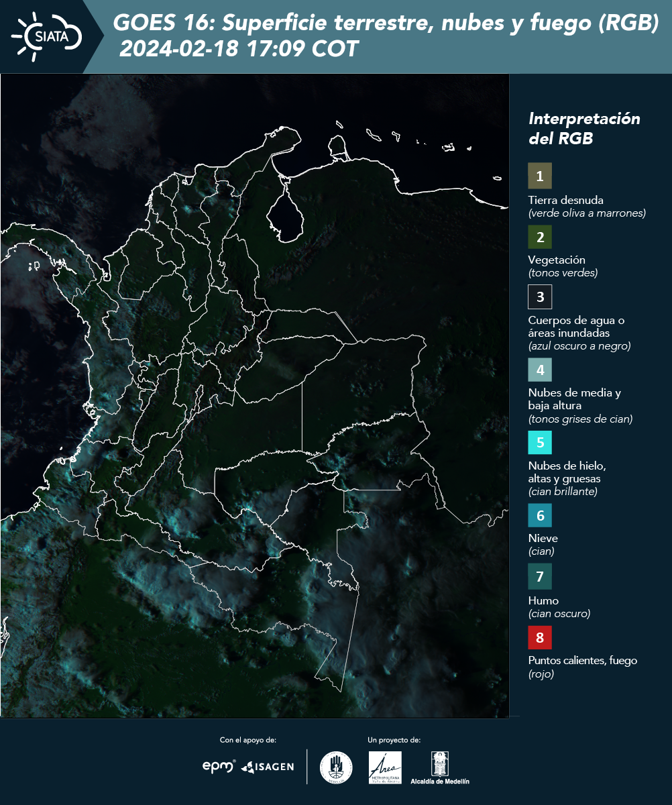This screenshot has height=805, width=672.
Task: Select legend swatch 5 Nubes de hielo
Action: [540, 443]
